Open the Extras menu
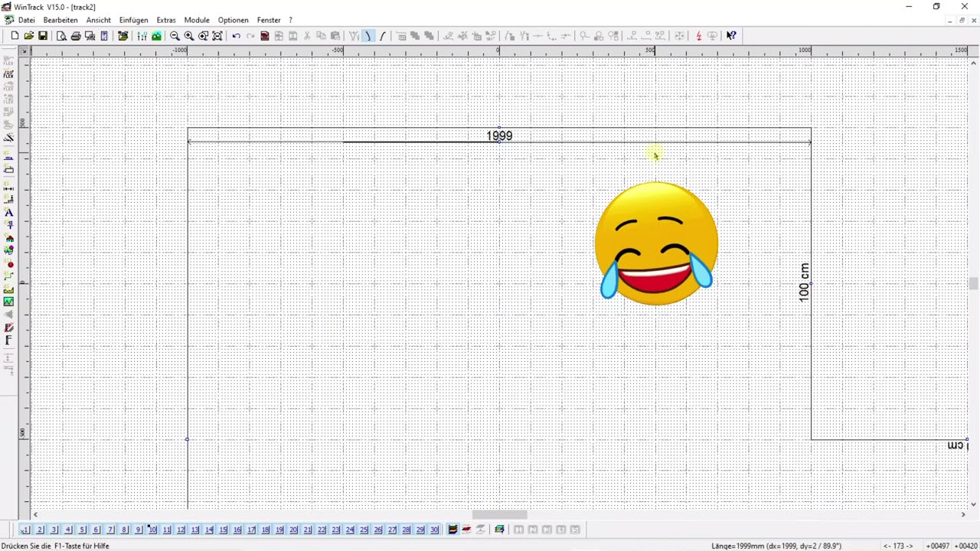The image size is (980, 551). click(166, 20)
